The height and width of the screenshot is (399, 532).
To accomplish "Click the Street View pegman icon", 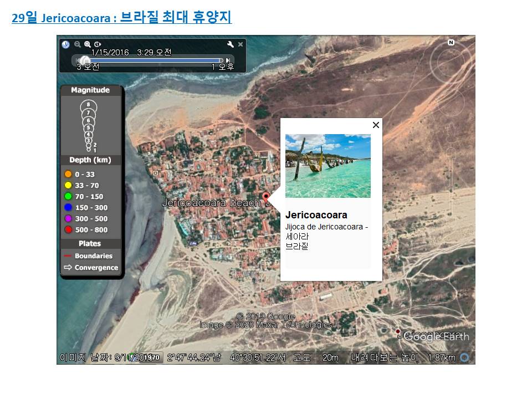I will point(451,132).
